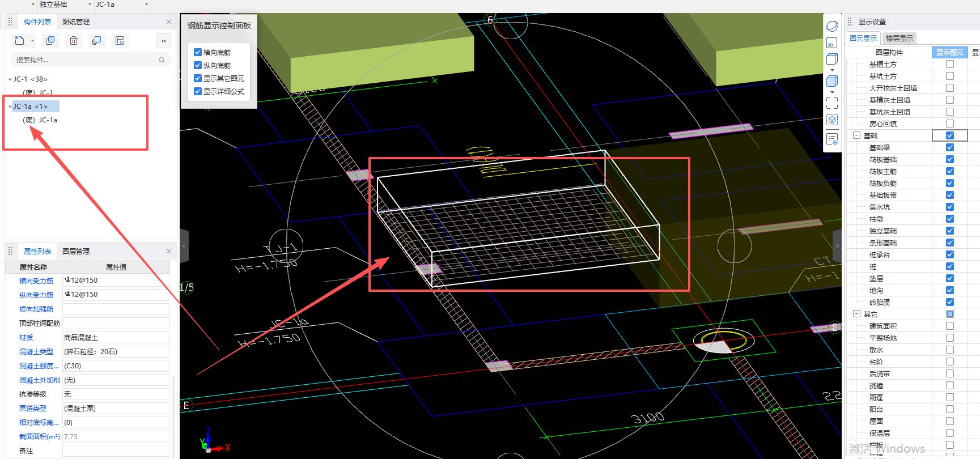Switch to 2D view icon
Image resolution: width=980 pixels, height=459 pixels.
[x=831, y=43]
